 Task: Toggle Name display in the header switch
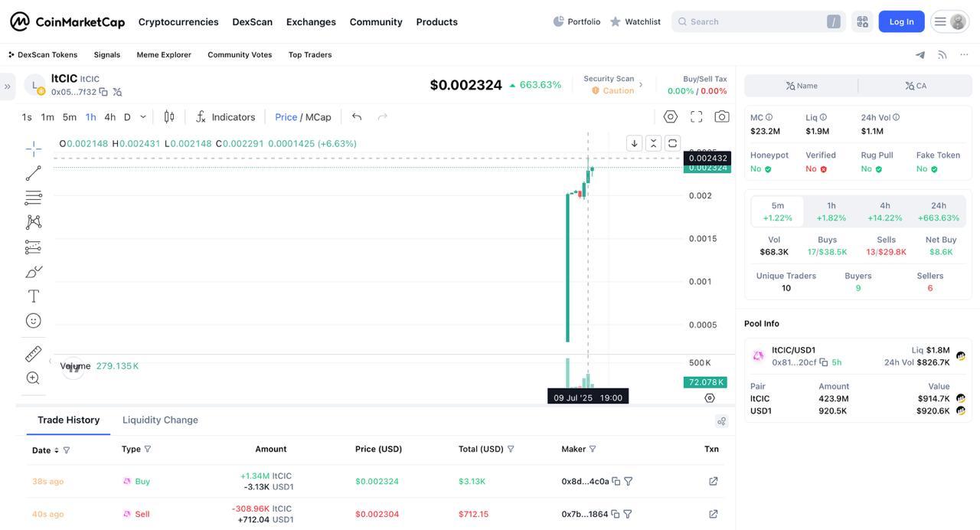click(802, 86)
